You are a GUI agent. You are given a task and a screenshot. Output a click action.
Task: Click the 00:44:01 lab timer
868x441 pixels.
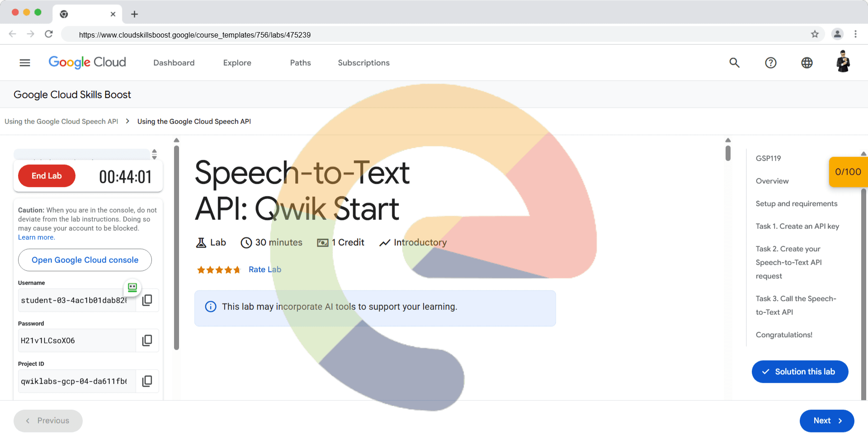(x=125, y=177)
